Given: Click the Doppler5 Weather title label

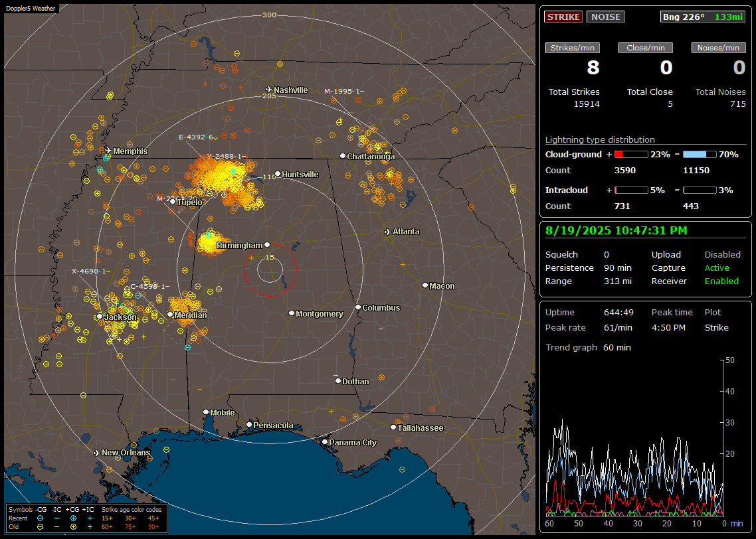Looking at the screenshot, I should pos(31,8).
